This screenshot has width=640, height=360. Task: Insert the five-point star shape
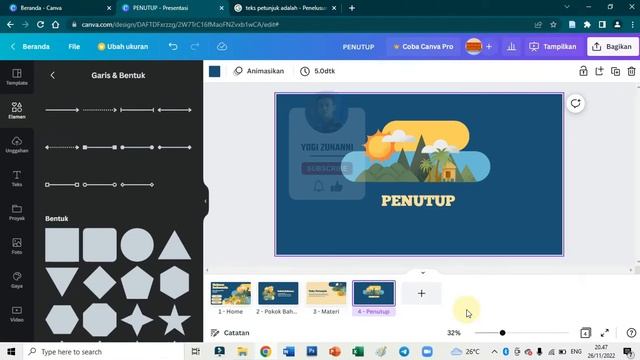[x=174, y=320]
